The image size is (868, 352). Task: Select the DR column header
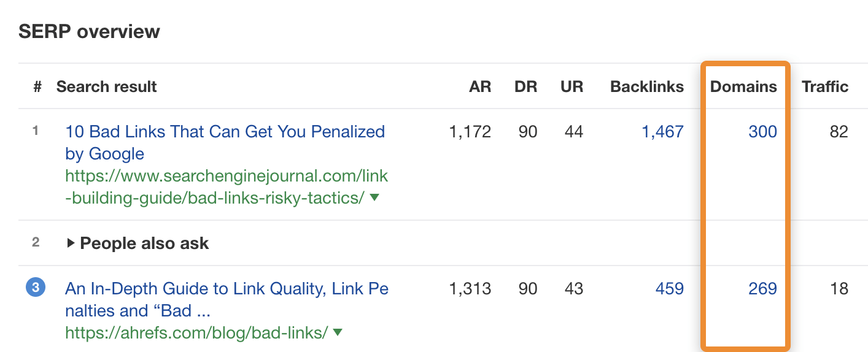[525, 86]
